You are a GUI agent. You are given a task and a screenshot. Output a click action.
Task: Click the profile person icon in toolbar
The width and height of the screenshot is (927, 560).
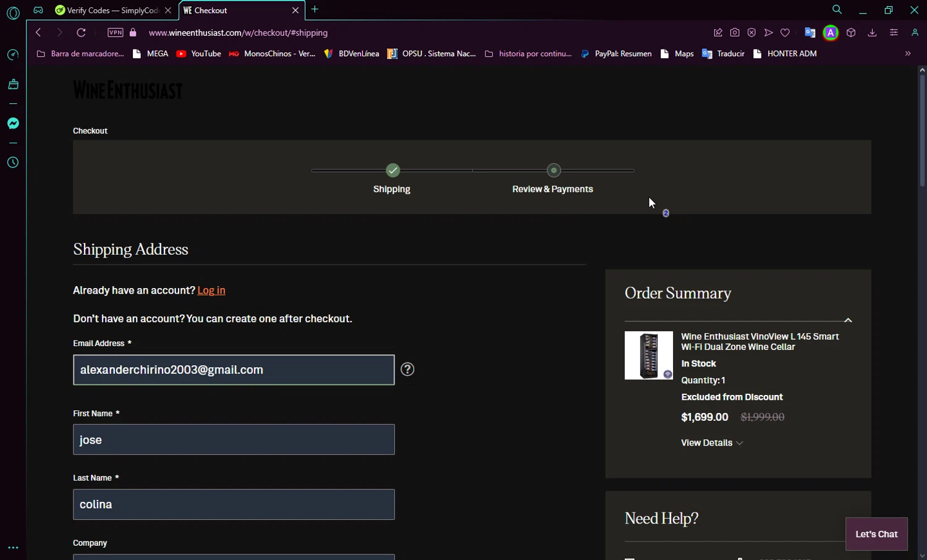915,33
